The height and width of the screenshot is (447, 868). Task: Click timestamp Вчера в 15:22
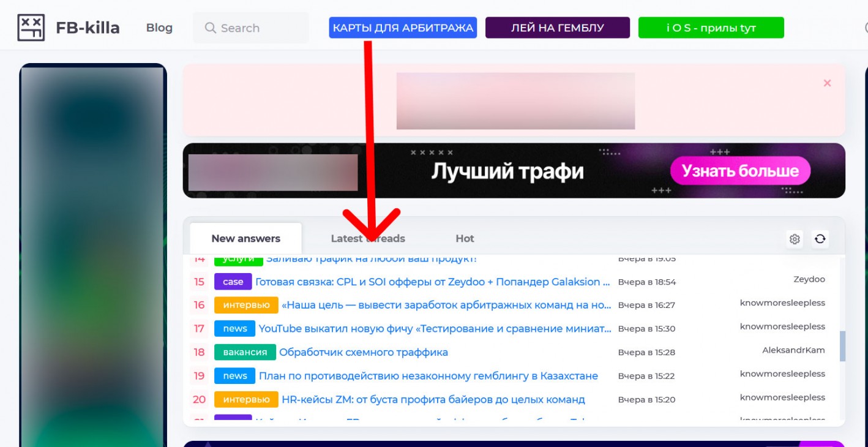[646, 376]
